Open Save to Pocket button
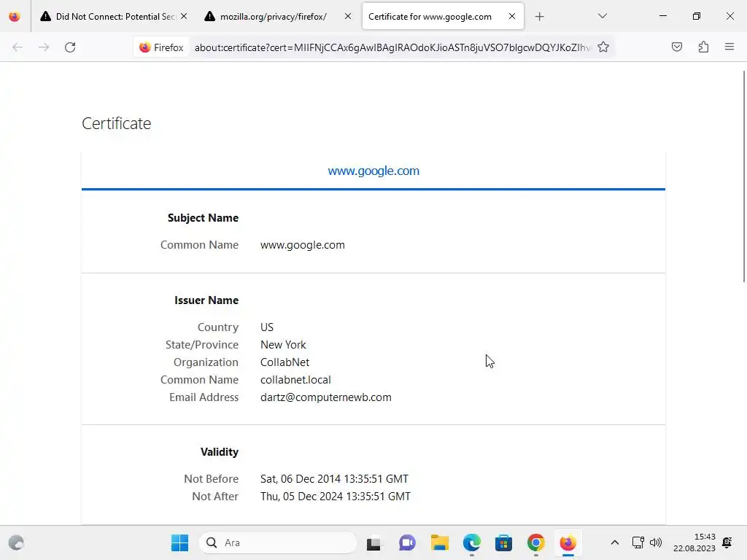Screen dimensions: 747x560 [676, 47]
